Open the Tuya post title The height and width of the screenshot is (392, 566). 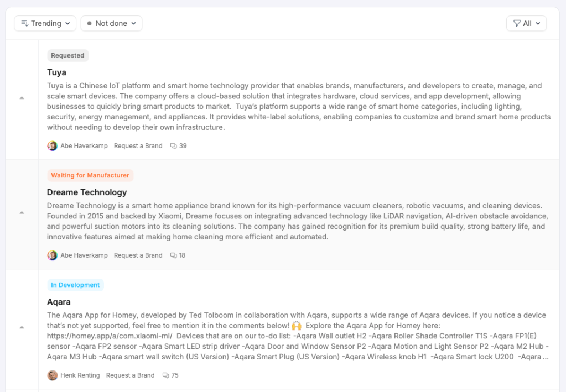pos(56,72)
